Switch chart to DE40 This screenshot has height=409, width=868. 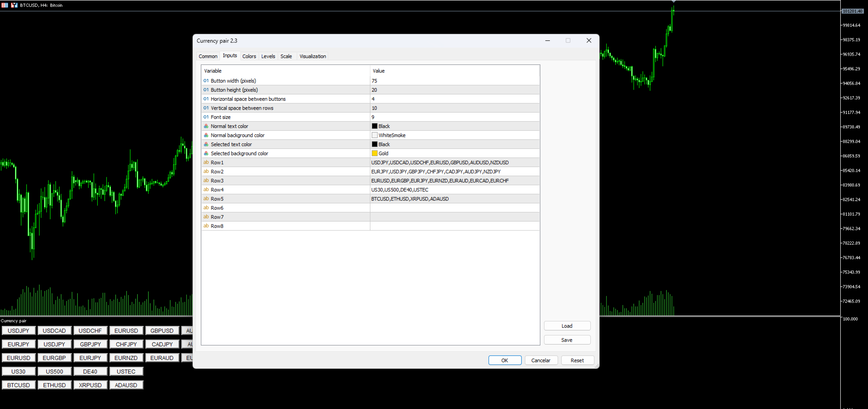coord(90,372)
